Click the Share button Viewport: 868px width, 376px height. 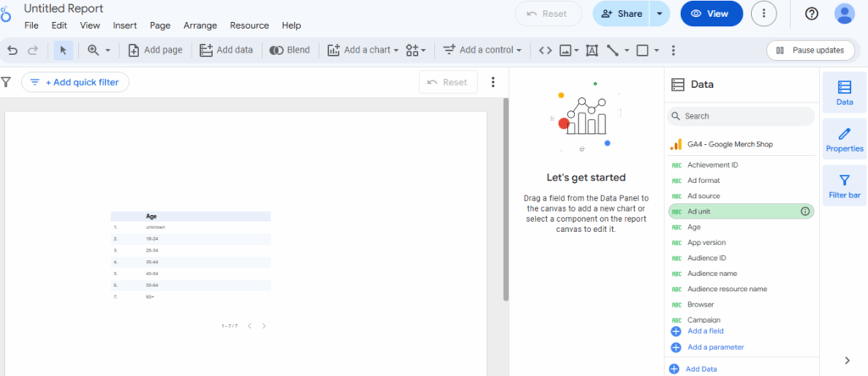click(621, 14)
